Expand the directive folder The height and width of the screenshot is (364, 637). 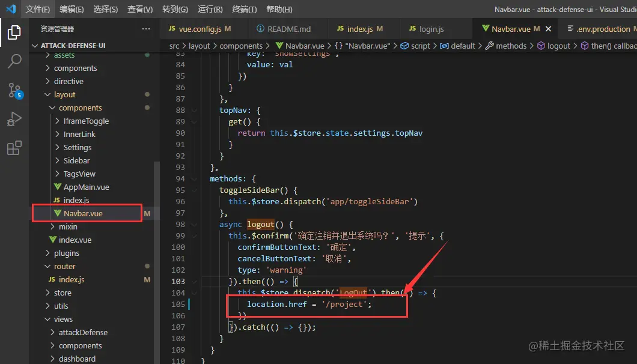[x=69, y=81]
